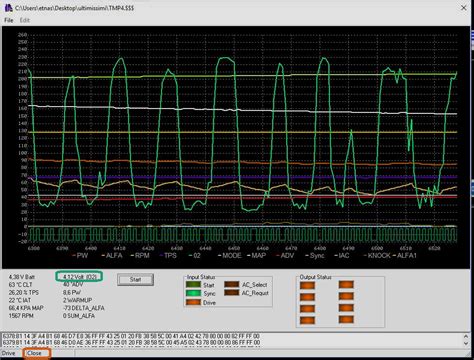Click the top-right Output Status indicator
474x360 pixels.
tap(346, 285)
